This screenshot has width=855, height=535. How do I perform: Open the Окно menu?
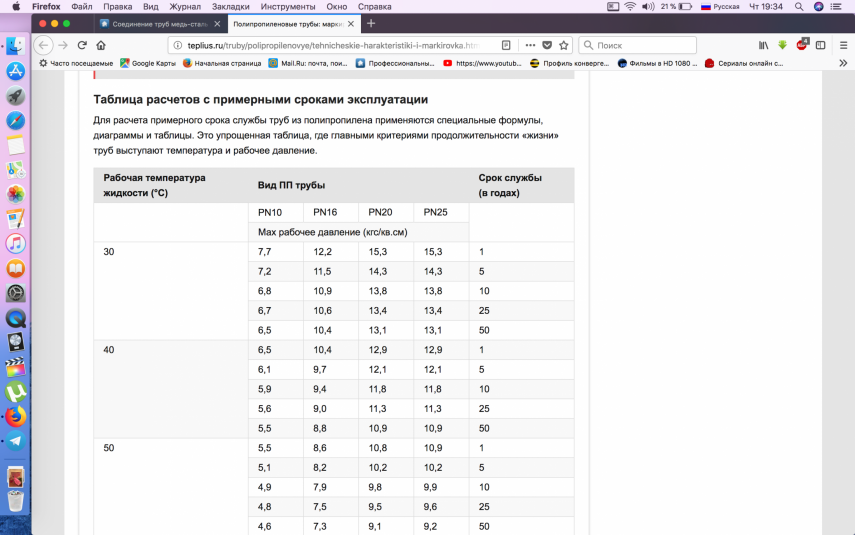pyautogui.click(x=337, y=7)
